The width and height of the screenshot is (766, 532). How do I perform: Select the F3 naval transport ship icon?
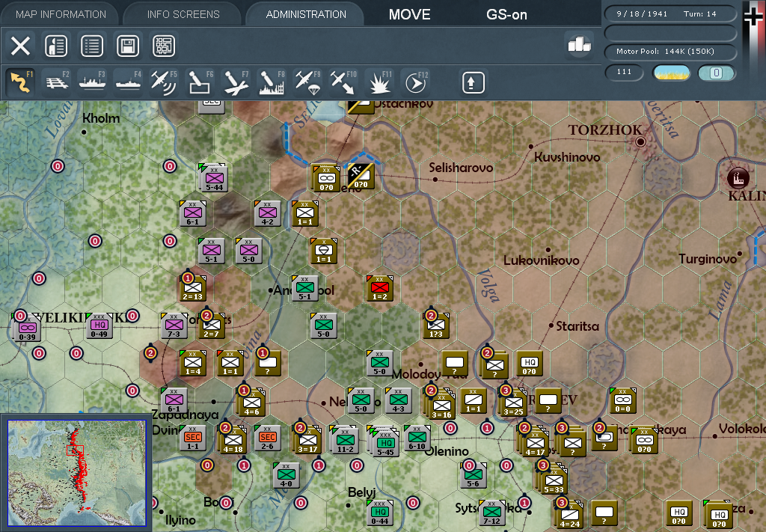[92, 82]
